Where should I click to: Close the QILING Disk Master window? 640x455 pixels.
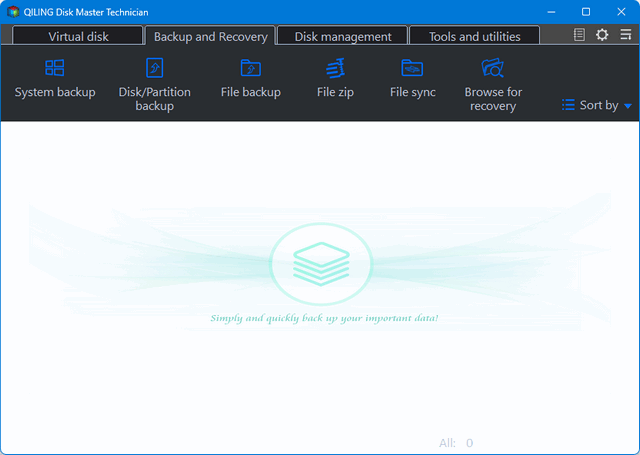pos(621,12)
